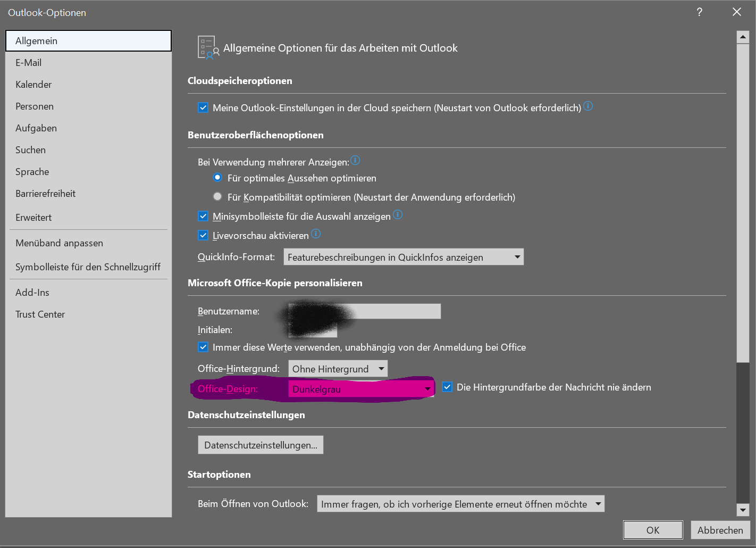Click the info icon beside 'Bei Verwendung mehrerer Anzeigen'

click(x=355, y=160)
